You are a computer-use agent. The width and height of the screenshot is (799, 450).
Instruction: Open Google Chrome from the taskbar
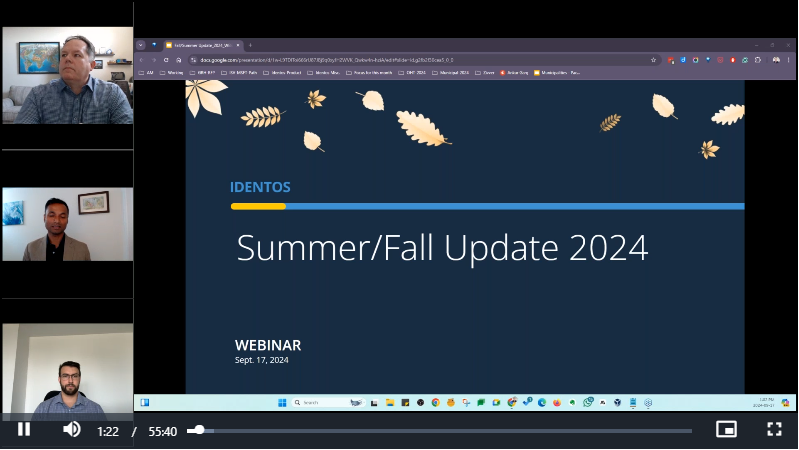(x=436, y=403)
